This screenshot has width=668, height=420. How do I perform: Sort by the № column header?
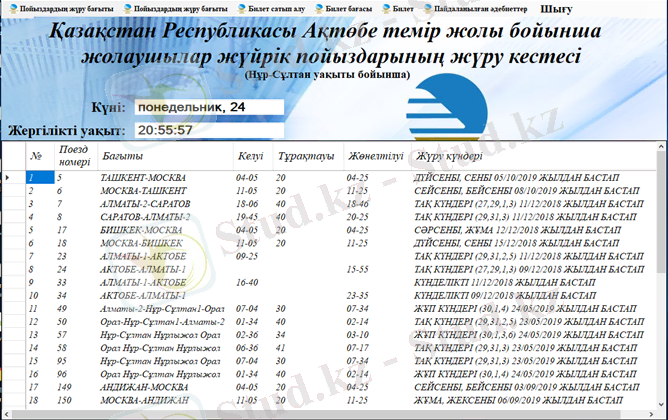(40, 156)
